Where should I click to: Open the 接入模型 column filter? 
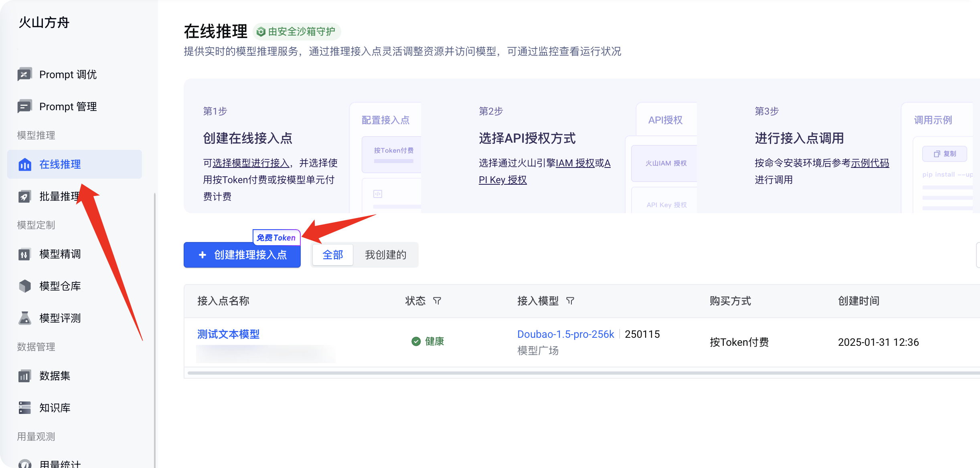click(570, 301)
